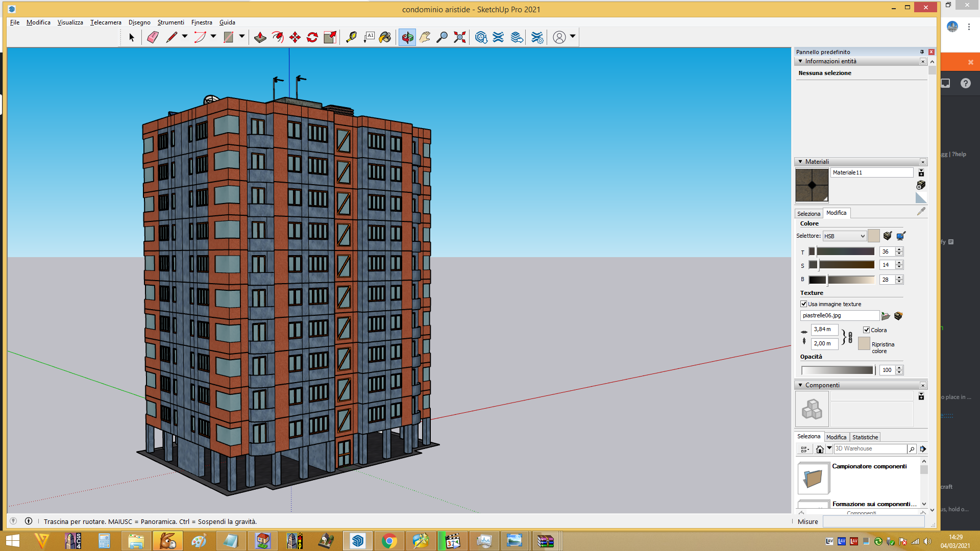980x551 pixels.
Task: Open Arc tool dropdown arrow
Action: (x=213, y=36)
